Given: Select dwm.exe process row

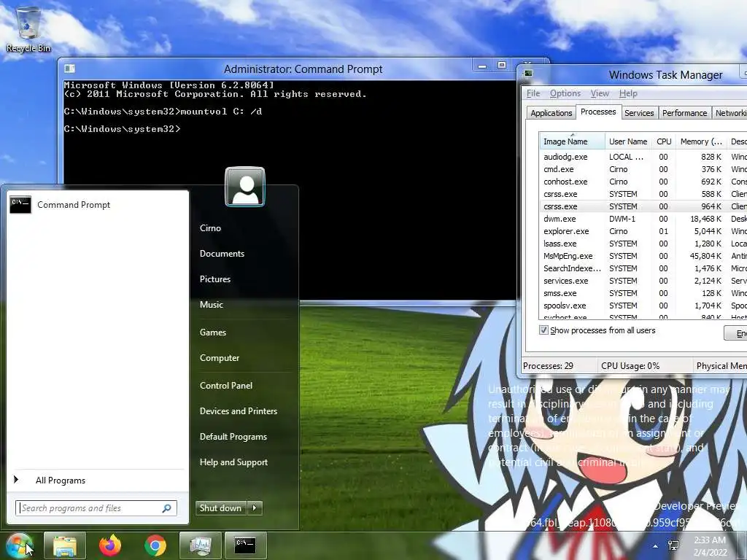Looking at the screenshot, I should click(643, 219).
